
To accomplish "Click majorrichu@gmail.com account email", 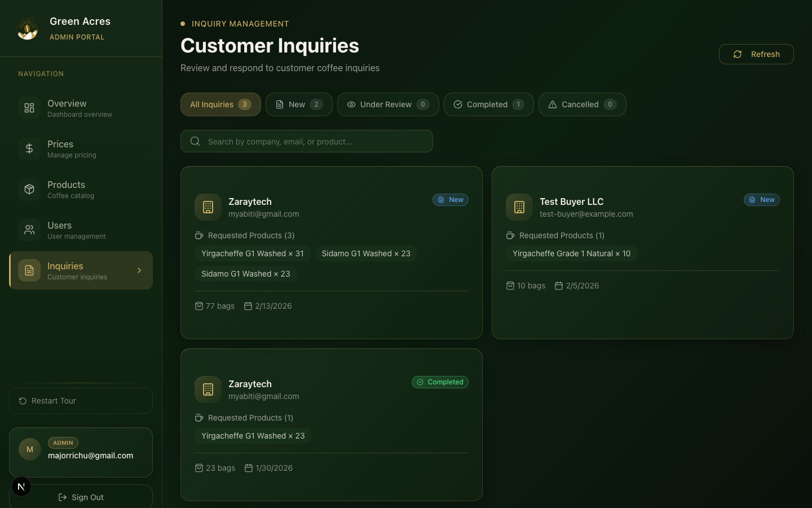I will pos(91,456).
